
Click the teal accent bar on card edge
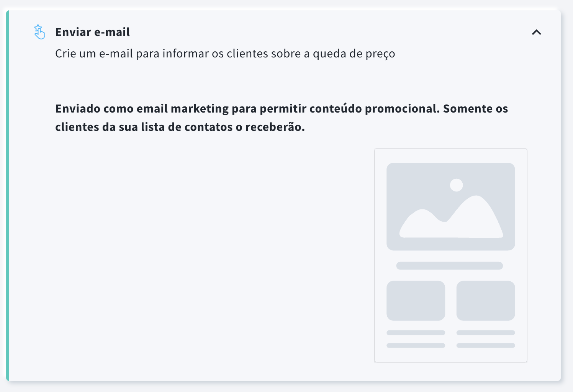click(8, 196)
